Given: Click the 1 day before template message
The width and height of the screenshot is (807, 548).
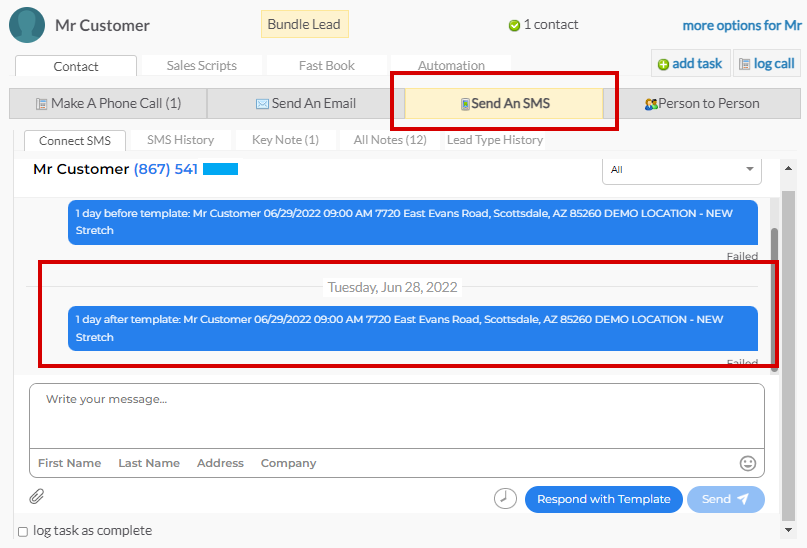Looking at the screenshot, I should click(x=413, y=222).
